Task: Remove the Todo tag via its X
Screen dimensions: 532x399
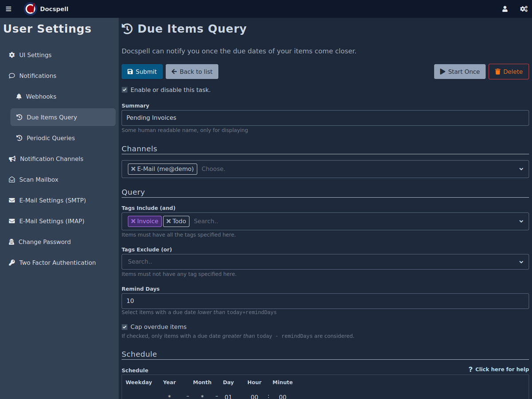Action: pos(168,221)
